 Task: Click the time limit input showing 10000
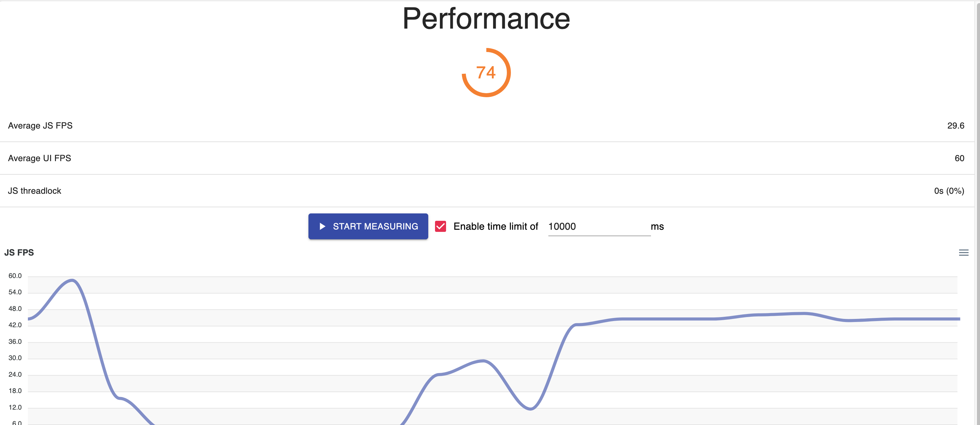(598, 227)
